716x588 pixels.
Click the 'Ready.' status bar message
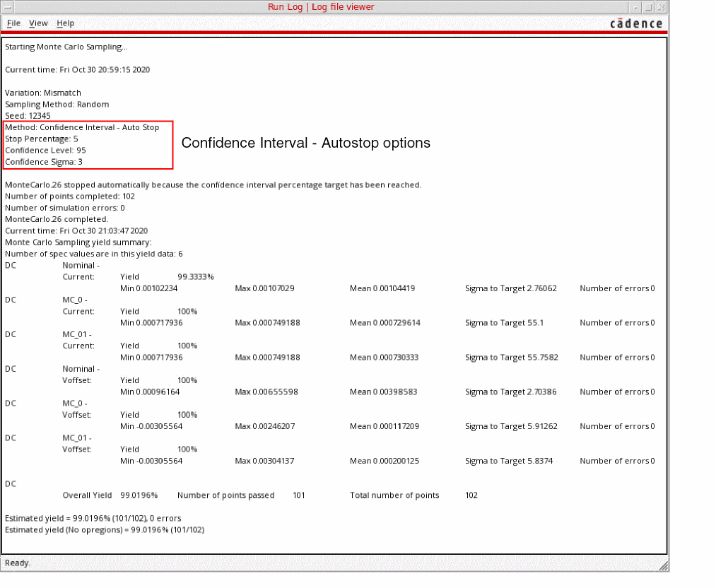(x=18, y=563)
